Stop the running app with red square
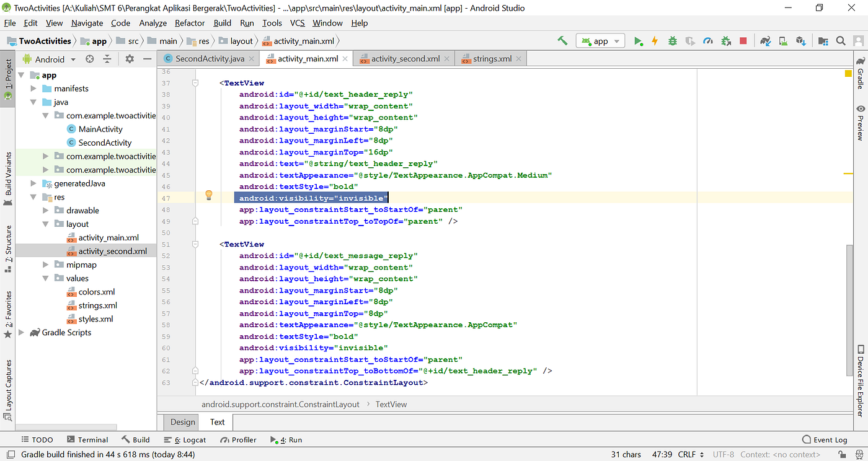 tap(743, 41)
